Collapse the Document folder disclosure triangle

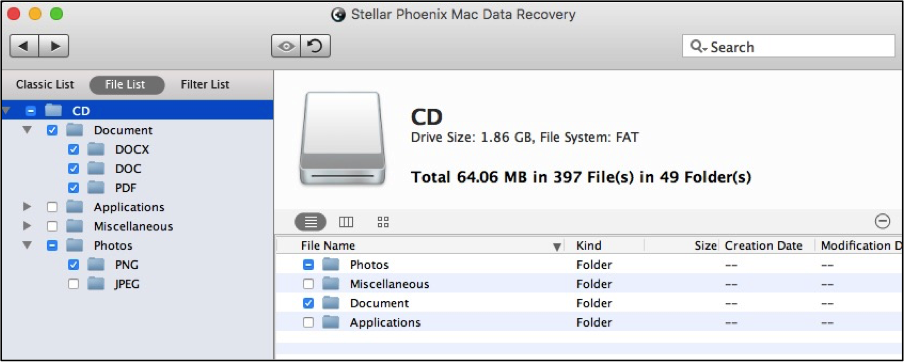27,130
